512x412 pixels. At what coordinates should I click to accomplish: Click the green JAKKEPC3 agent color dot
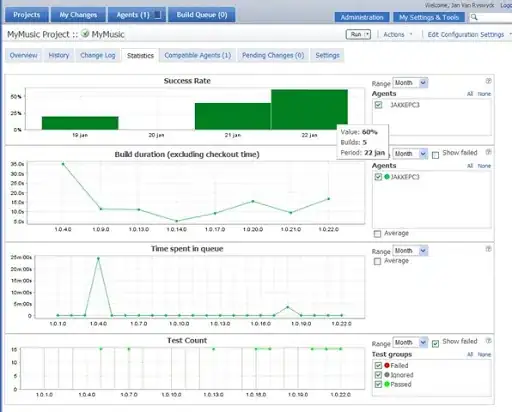(387, 177)
